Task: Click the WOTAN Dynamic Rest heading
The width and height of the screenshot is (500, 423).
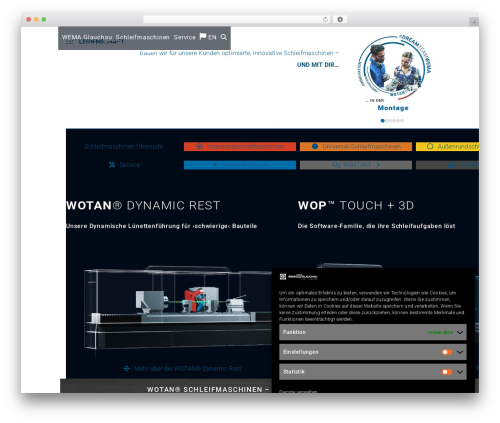Action: [x=143, y=205]
